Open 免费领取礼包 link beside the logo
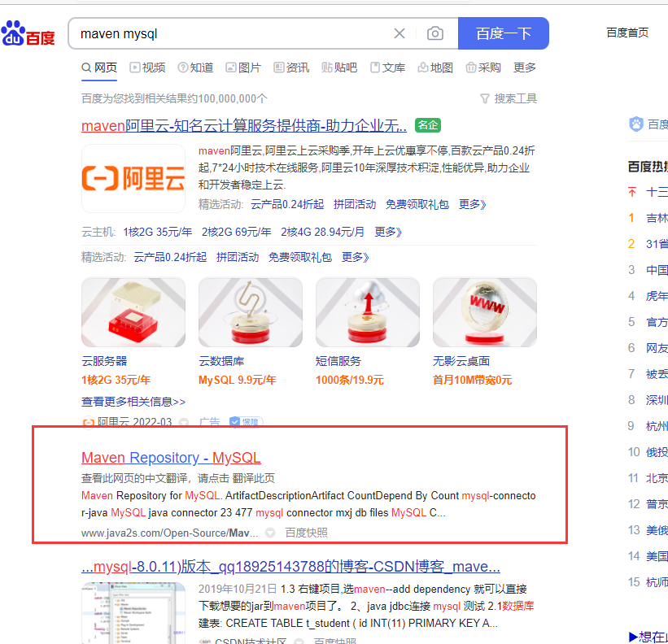The width and height of the screenshot is (668, 644). [417, 204]
